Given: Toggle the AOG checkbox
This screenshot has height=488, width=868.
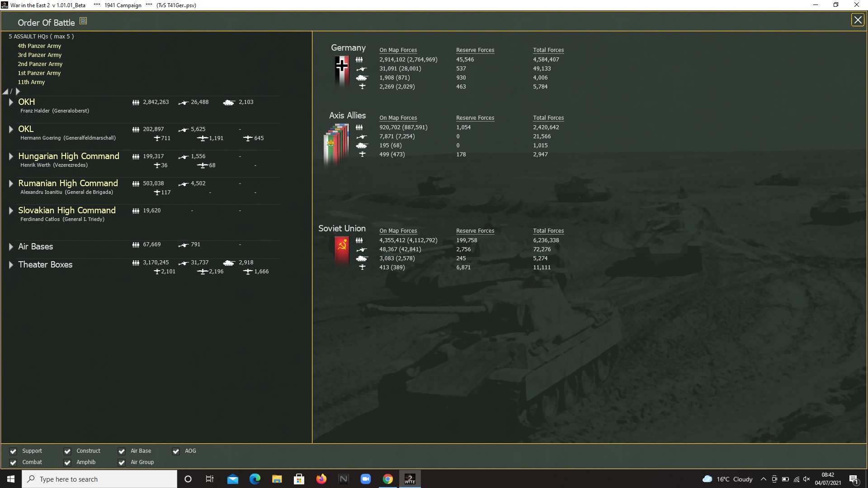Looking at the screenshot, I should 176,451.
